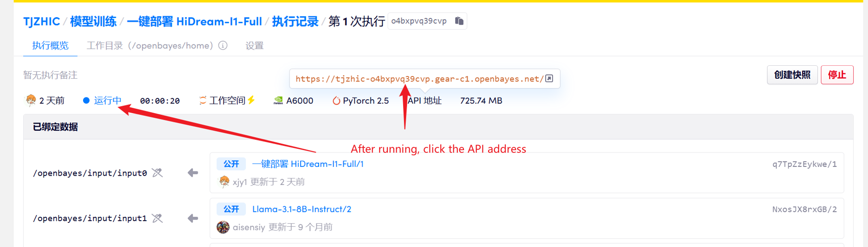Copy the execution ID o4bxpvq39cvp
This screenshot has height=247, width=868.
[x=459, y=21]
